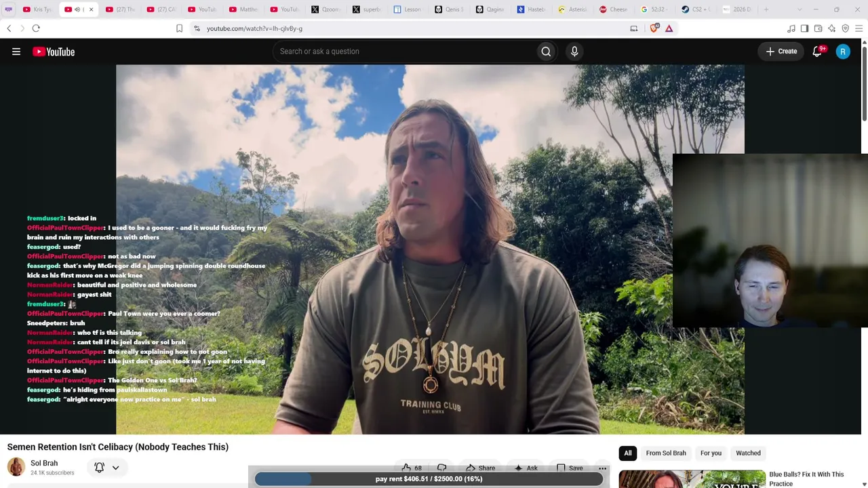Image resolution: width=868 pixels, height=488 pixels.
Task: Switch to the Kris Ty tab
Action: [x=38, y=9]
